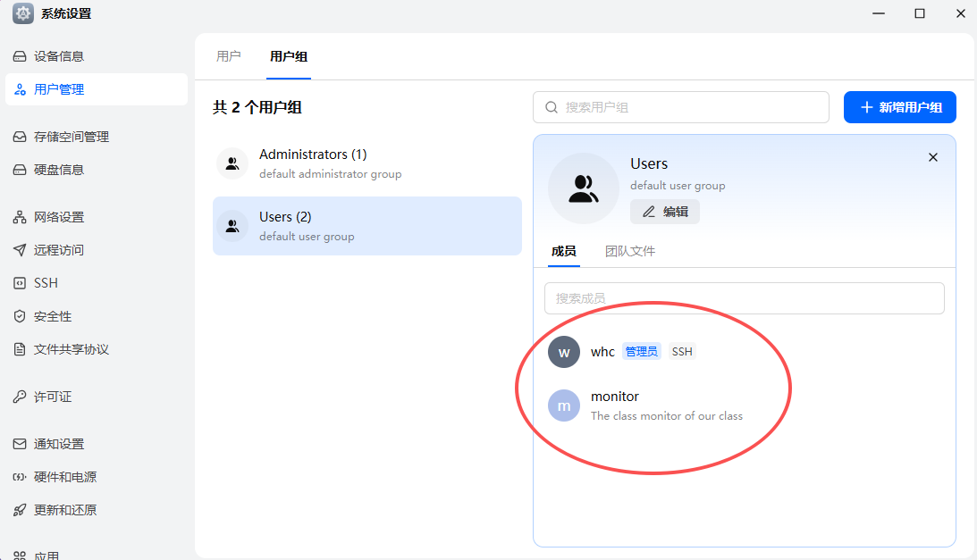This screenshot has height=560, width=977.
Task: Open 许可证 page
Action: 96,397
